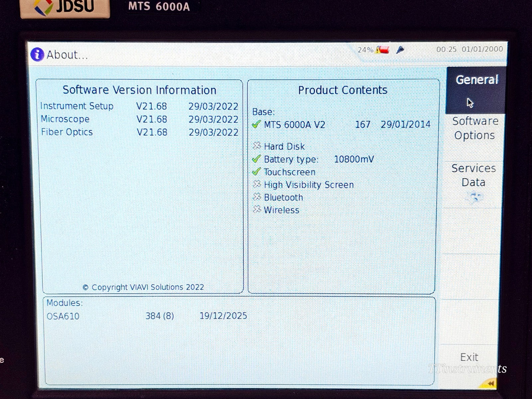The image size is (532, 399).
Task: Click the checkmark beside MTS 6000A V2
Action: pos(256,124)
